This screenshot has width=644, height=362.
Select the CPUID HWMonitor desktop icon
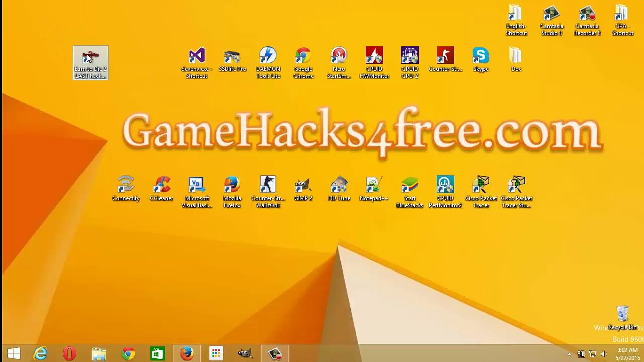click(374, 63)
